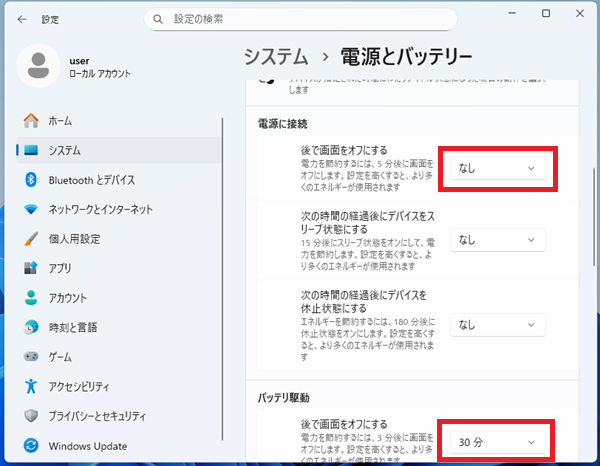
Task: Click the Windows Update sync icon
Action: click(x=31, y=446)
